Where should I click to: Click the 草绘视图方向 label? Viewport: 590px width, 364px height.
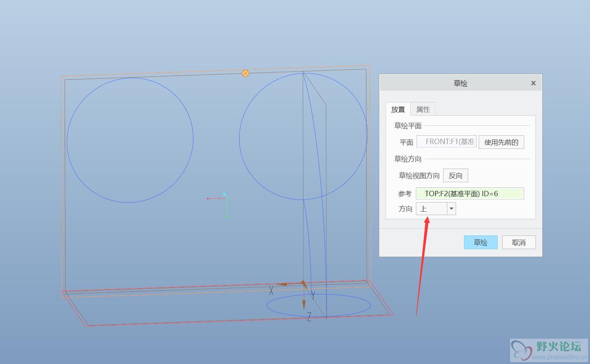(x=419, y=175)
